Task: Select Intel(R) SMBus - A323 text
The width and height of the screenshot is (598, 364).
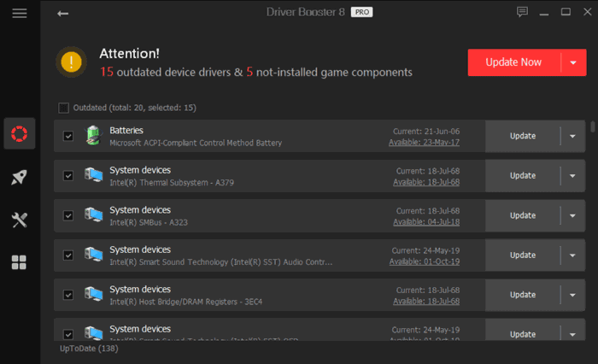Action: click(x=149, y=222)
